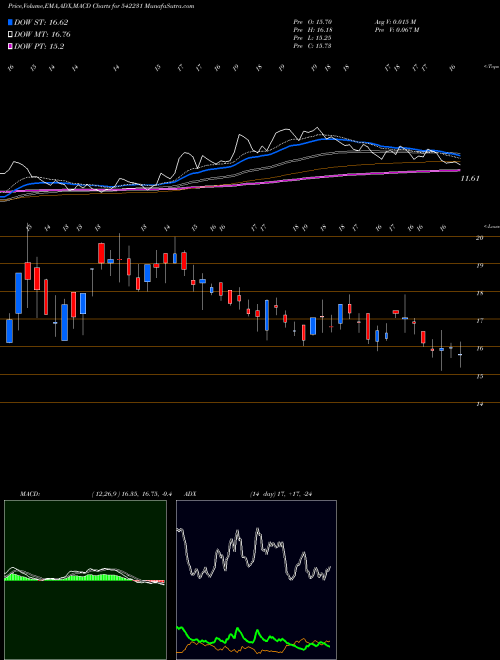Open the green MACD indicator chart panel
The image size is (500, 660).
(85, 580)
